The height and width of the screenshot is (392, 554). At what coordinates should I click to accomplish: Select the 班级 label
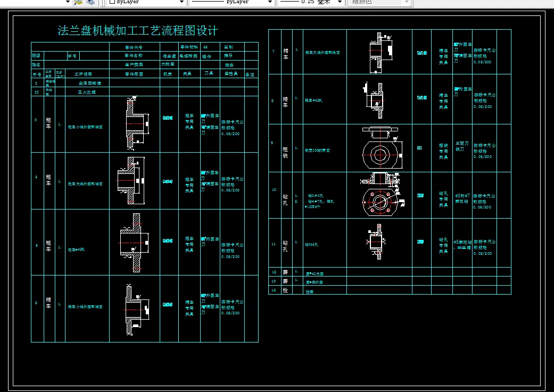pos(36,56)
